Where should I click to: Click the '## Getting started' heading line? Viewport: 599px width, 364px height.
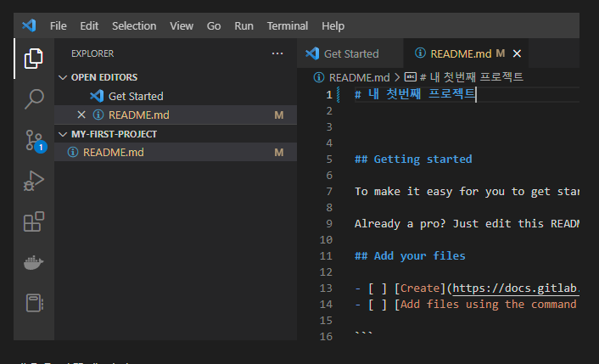point(413,160)
